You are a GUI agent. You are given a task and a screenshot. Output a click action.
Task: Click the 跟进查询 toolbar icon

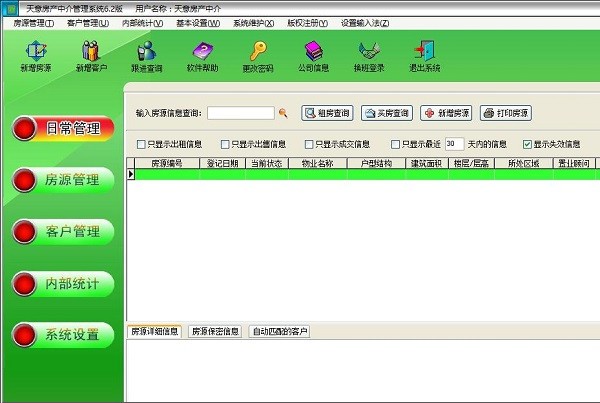[x=146, y=55]
